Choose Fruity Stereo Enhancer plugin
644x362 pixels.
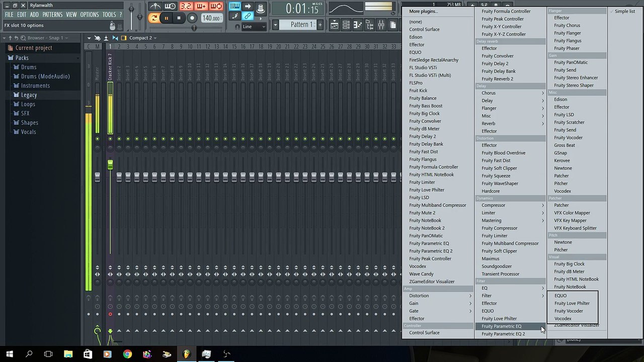point(576,78)
